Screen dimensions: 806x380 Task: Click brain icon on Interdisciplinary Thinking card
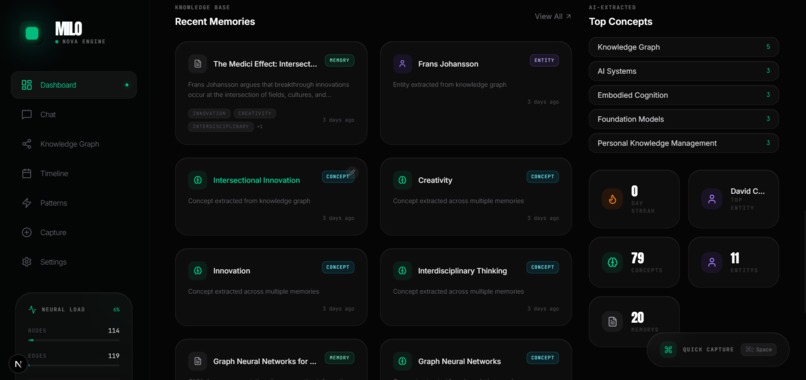402,270
